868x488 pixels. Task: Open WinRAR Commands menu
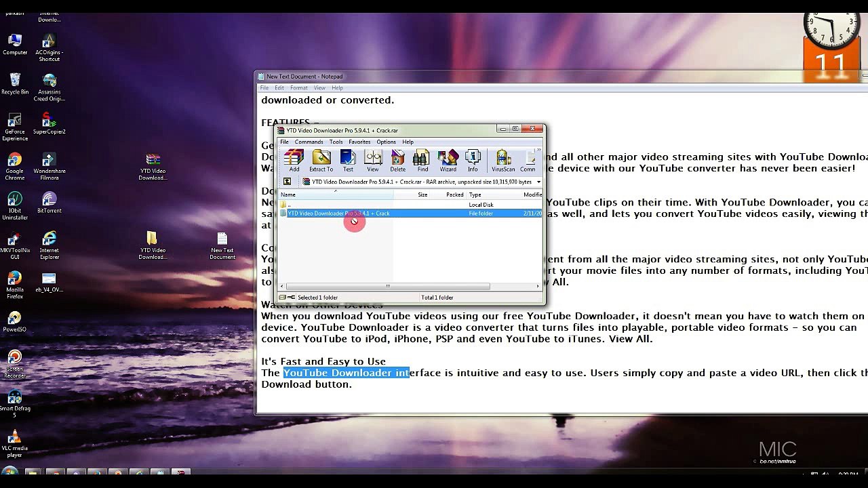click(309, 142)
